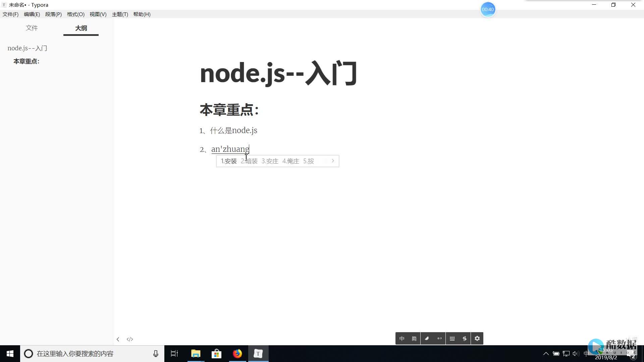
Task: Click the line 1、什么是node.js
Action: (228, 130)
